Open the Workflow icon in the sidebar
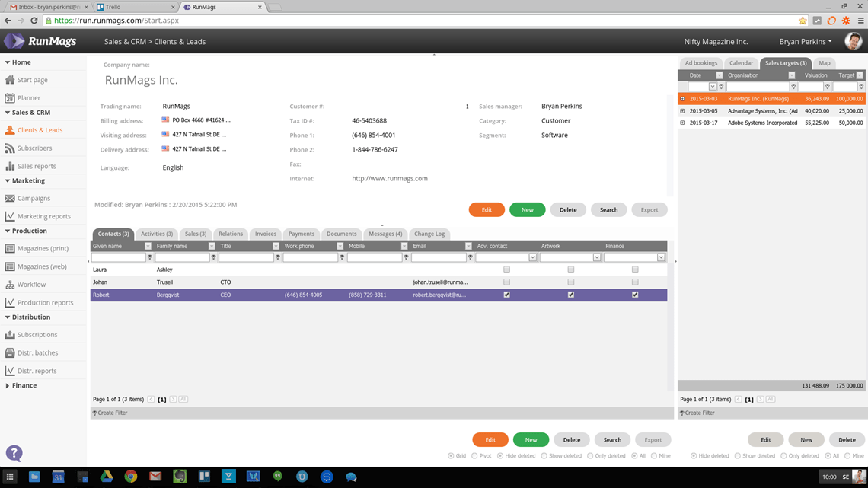This screenshot has width=868, height=488. click(9, 285)
